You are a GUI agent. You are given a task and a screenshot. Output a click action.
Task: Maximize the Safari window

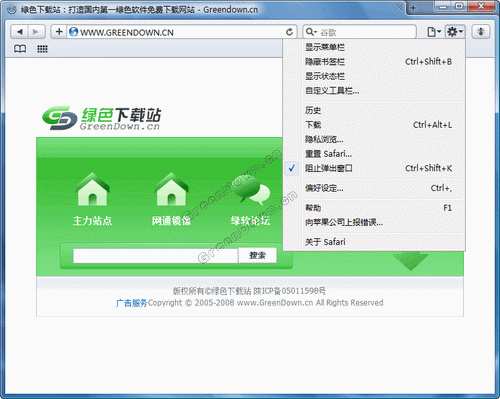click(459, 6)
